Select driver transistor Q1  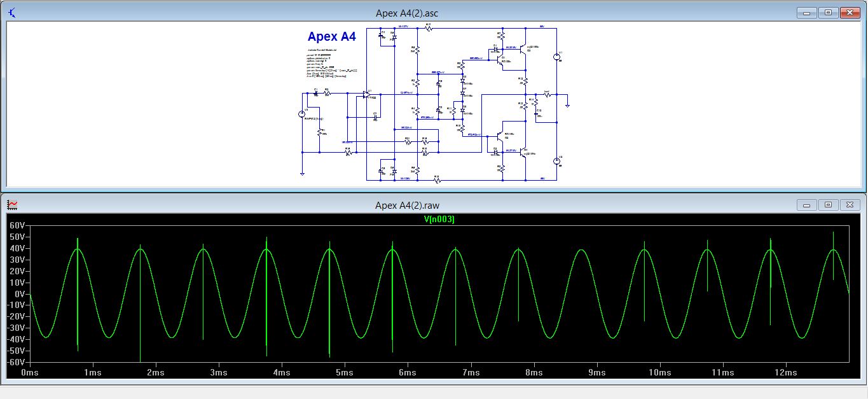[x=500, y=59]
